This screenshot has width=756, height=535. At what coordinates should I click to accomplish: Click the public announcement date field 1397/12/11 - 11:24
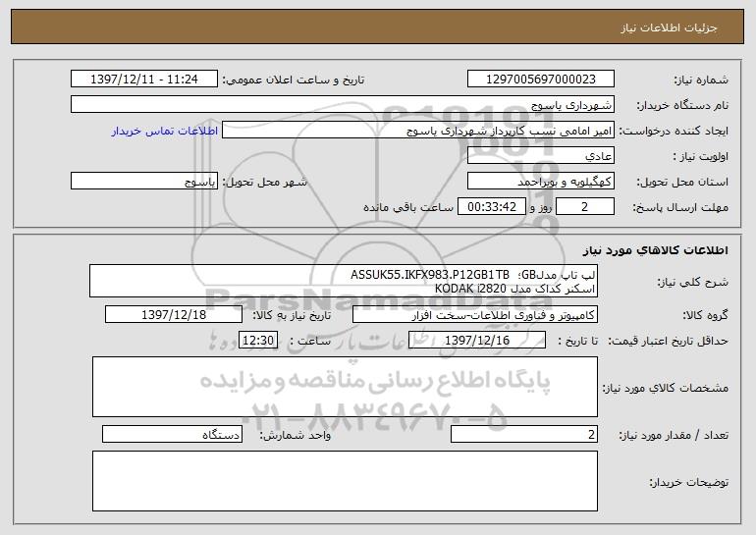tap(144, 80)
